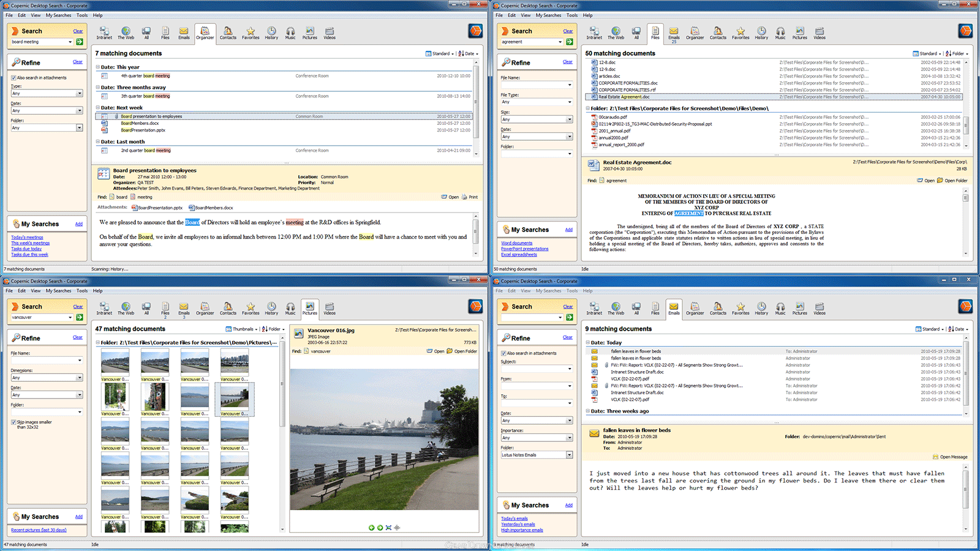
Task: Select annual2000.pdf result row
Action: coord(773,138)
